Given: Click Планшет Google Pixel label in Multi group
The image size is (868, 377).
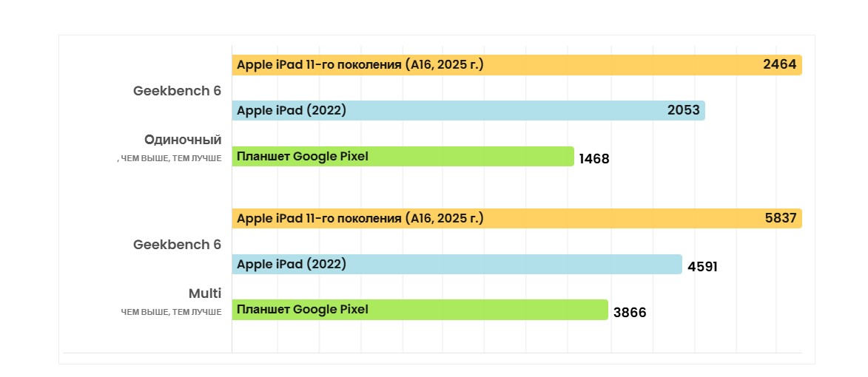Looking at the screenshot, I should pyautogui.click(x=302, y=310).
